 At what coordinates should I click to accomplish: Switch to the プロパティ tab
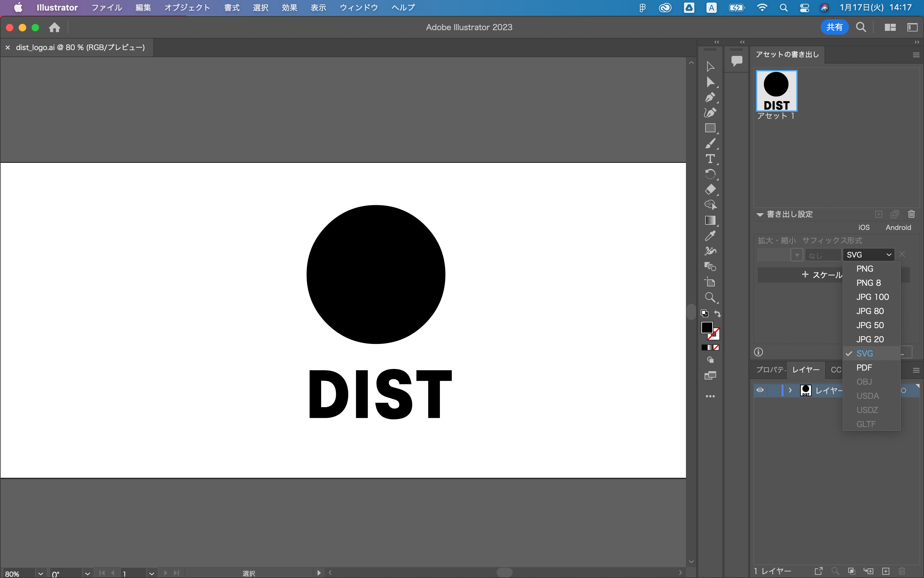point(771,370)
